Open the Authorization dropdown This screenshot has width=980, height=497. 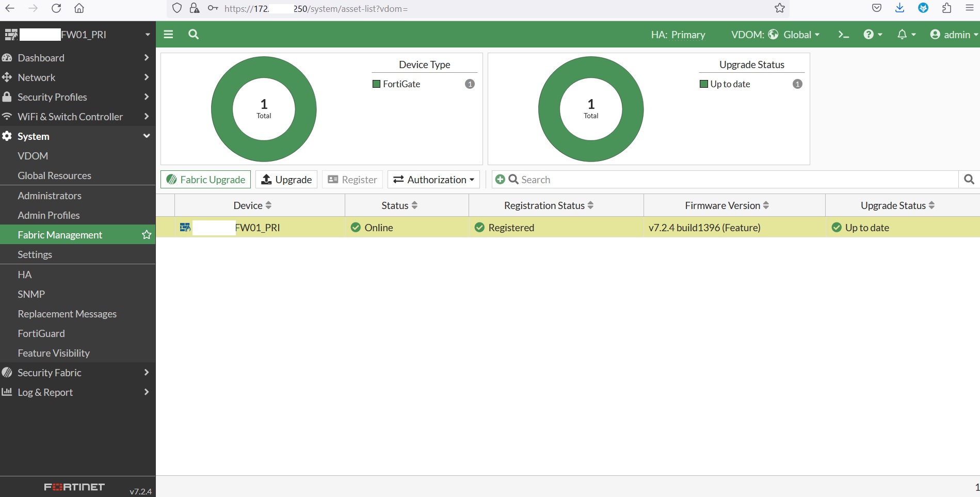pos(433,180)
